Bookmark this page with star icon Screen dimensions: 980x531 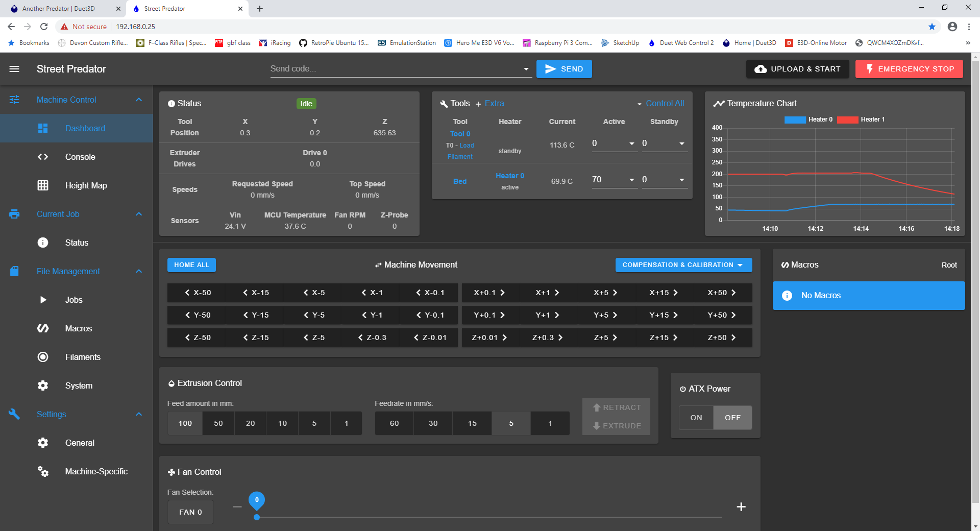pos(932,27)
